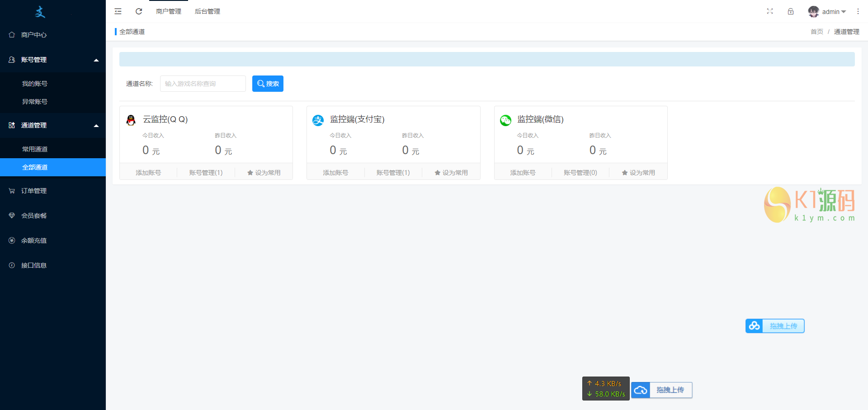Click the 云监控(Q Q) card title

[x=165, y=119]
